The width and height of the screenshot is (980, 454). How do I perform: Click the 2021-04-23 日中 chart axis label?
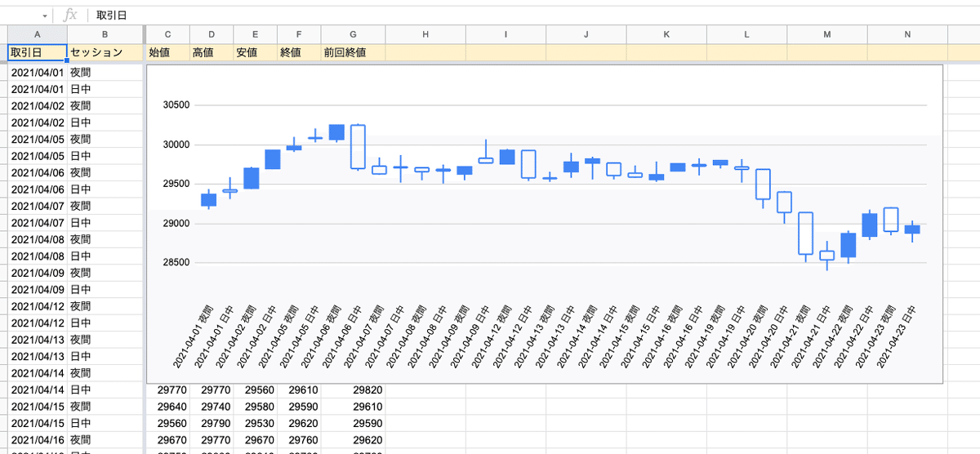(896, 337)
